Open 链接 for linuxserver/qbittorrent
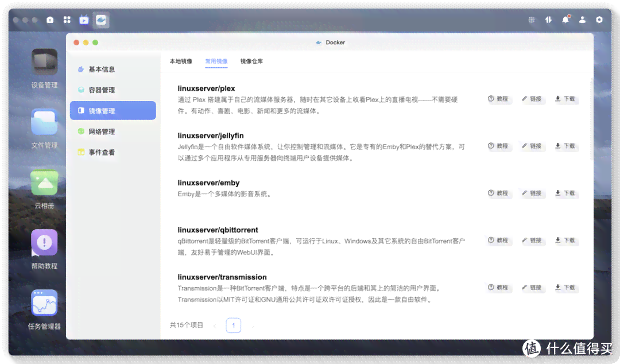This screenshot has height=364, width=620. pos(532,240)
